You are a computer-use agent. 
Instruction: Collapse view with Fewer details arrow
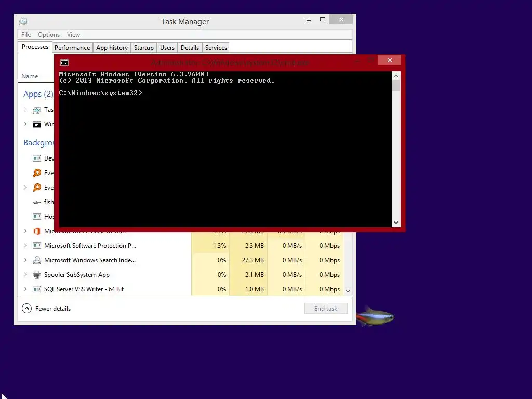[x=26, y=309]
